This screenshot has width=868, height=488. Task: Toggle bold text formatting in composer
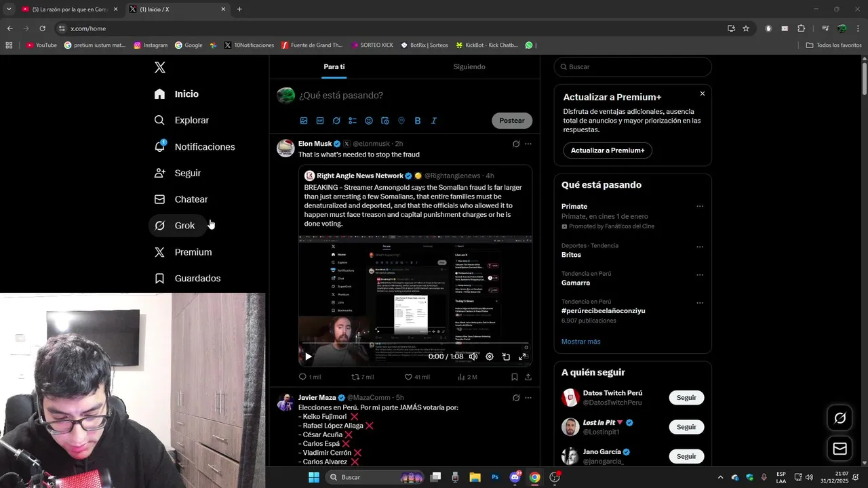(418, 121)
